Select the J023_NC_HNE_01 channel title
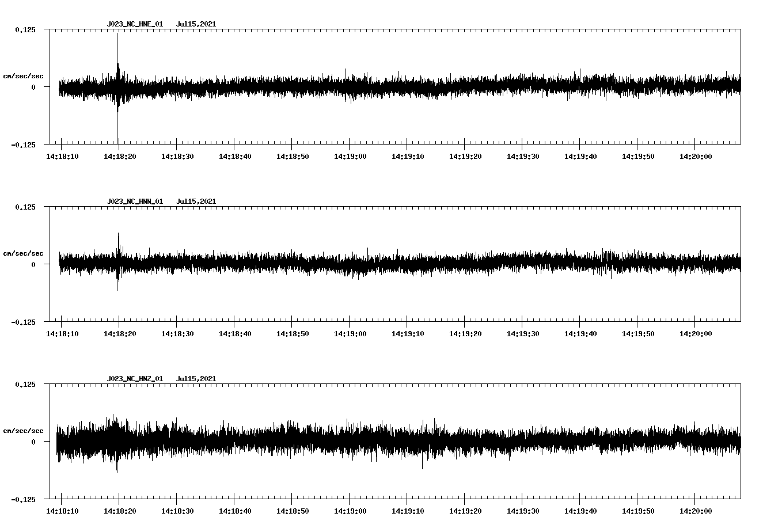This screenshot has width=782, height=532. [135, 24]
